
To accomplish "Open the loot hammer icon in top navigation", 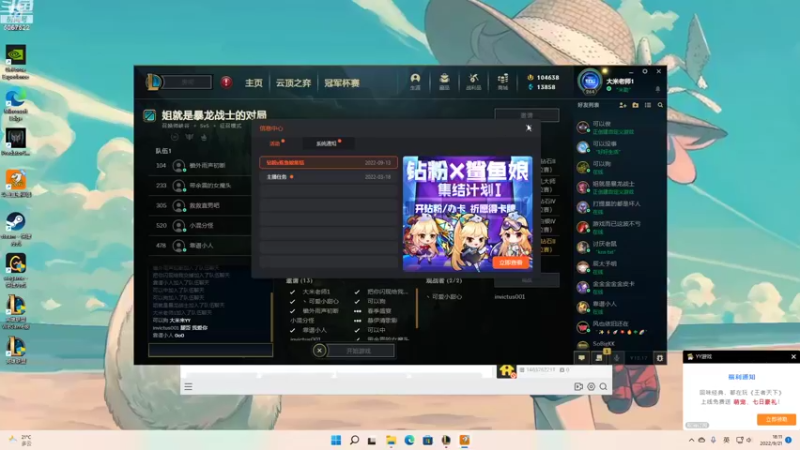I will (x=473, y=81).
